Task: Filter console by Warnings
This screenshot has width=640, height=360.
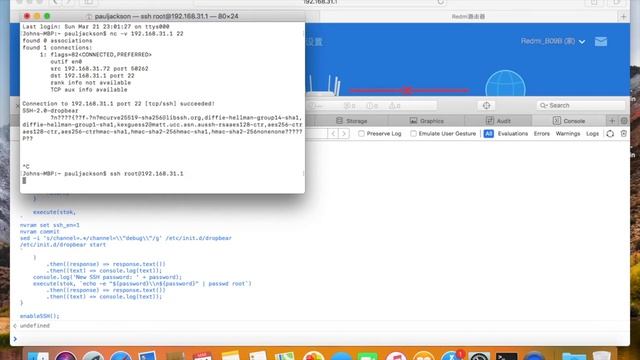Action: click(x=568, y=133)
